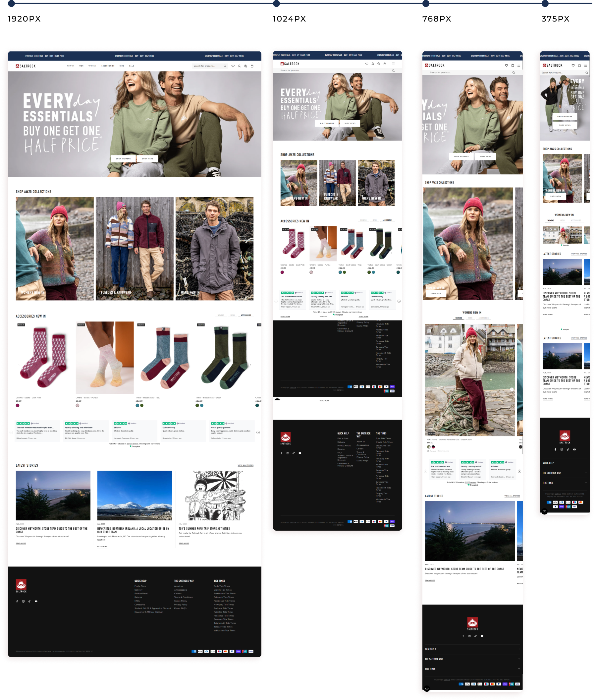595x700 pixels.
Task: Open the YouTube icon in the footer
Action: tap(36, 602)
